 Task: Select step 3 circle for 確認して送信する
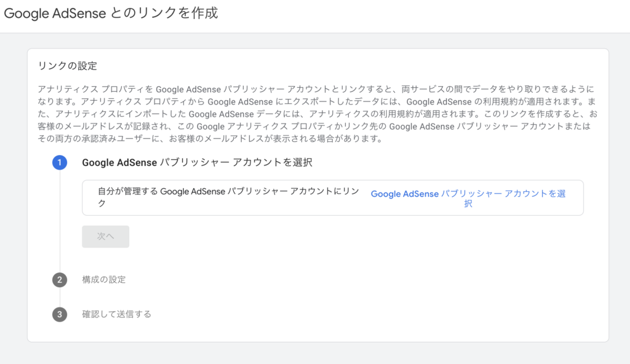point(60,314)
